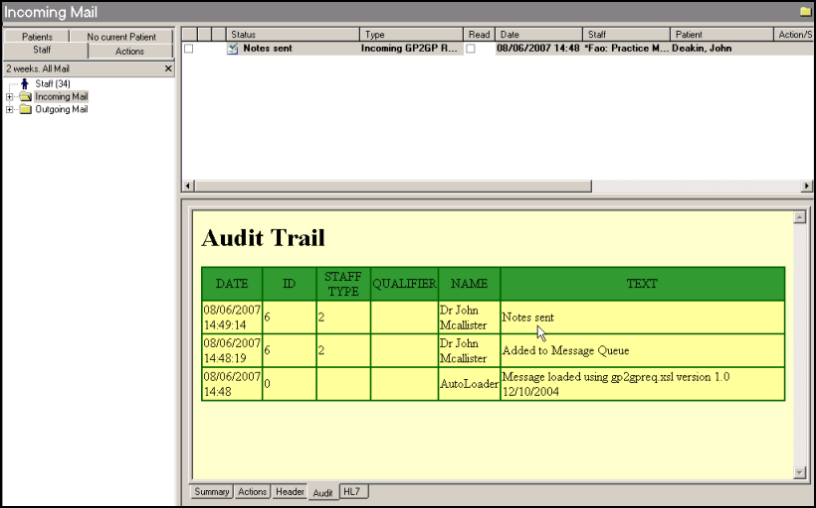
Task: Expand the Outgoing Mail tree node
Action: [10, 110]
